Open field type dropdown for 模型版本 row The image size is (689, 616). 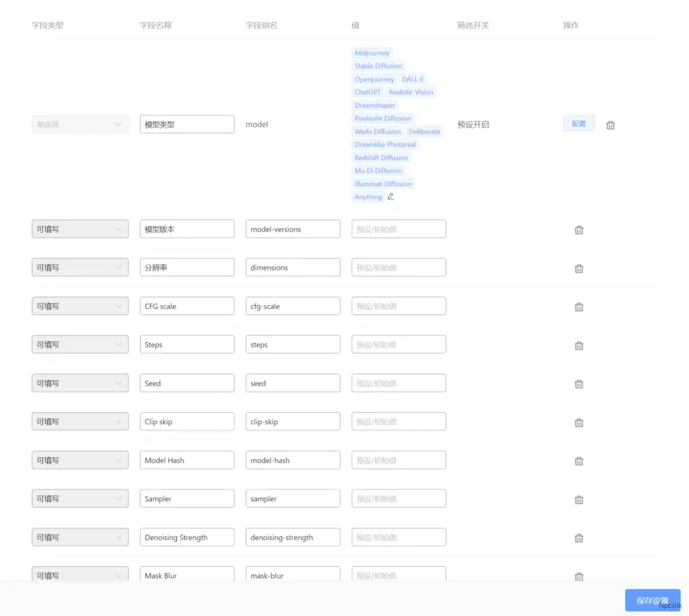coord(80,229)
